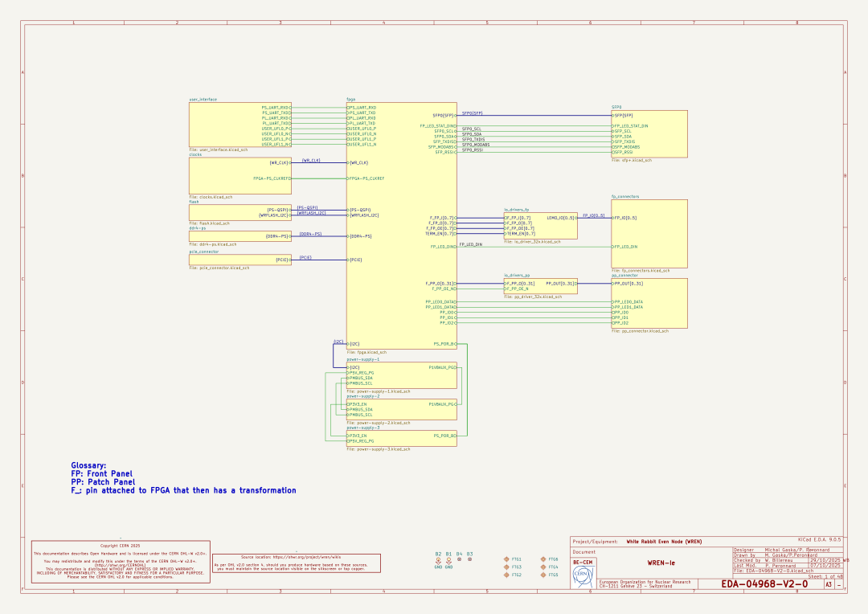Viewport: 868px width, 614px height.
Task: Click the TERM_EN[0..7] pin in io_drivers_fp
Action: coord(520,234)
